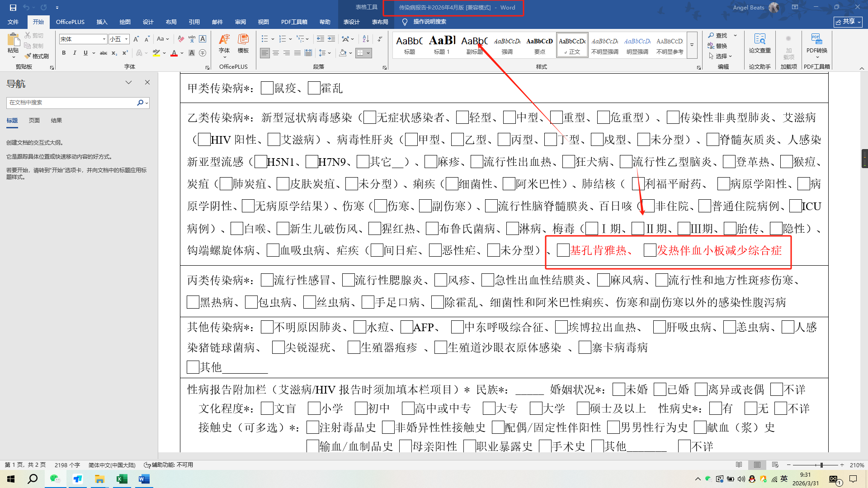Click the 共享 share button

pos(848,22)
